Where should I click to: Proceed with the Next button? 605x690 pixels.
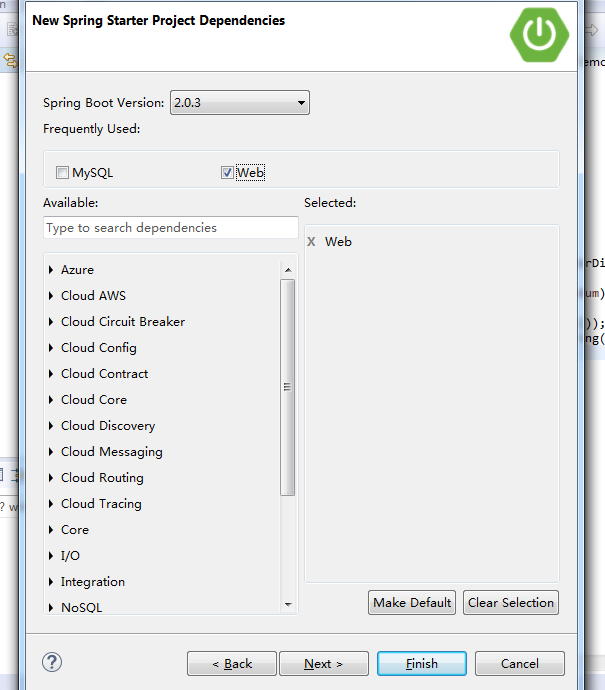coord(324,664)
